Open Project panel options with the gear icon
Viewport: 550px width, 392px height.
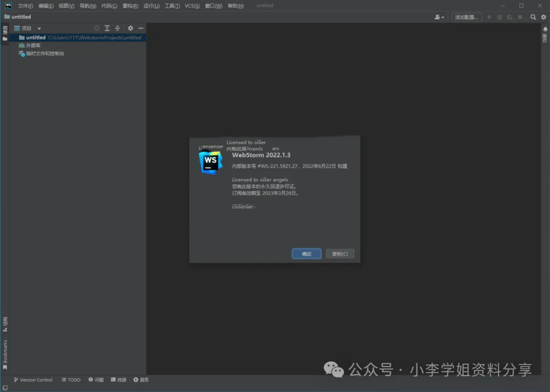click(130, 28)
